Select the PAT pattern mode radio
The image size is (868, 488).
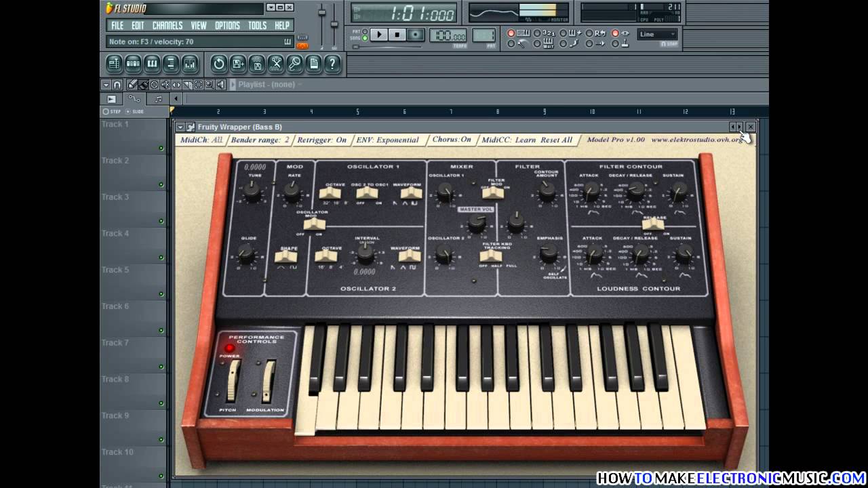365,31
